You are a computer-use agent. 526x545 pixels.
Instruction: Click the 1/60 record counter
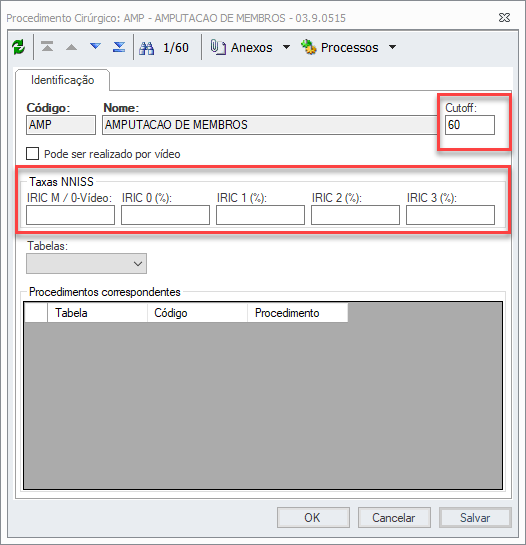click(176, 48)
